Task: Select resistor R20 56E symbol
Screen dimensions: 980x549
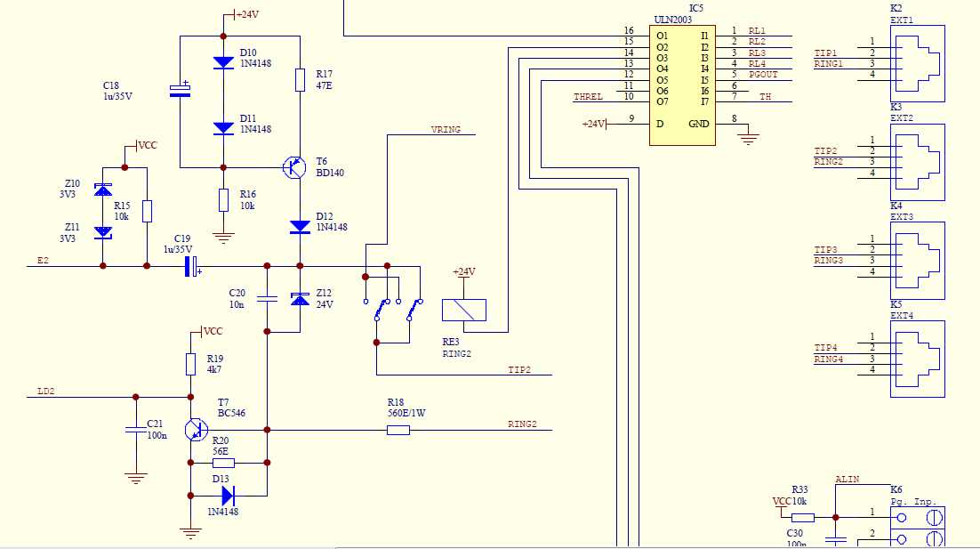Action: [224, 463]
